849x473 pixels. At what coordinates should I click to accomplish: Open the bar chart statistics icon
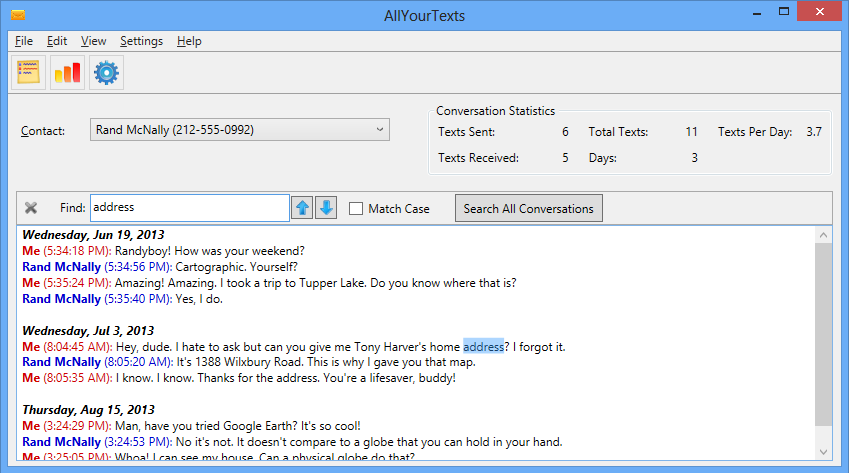68,73
